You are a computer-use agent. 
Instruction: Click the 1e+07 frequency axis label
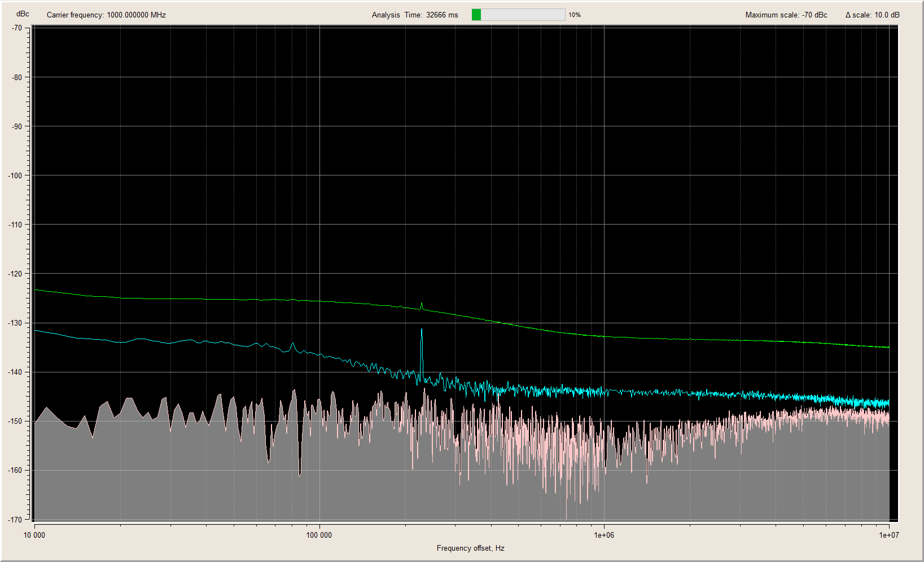888,535
